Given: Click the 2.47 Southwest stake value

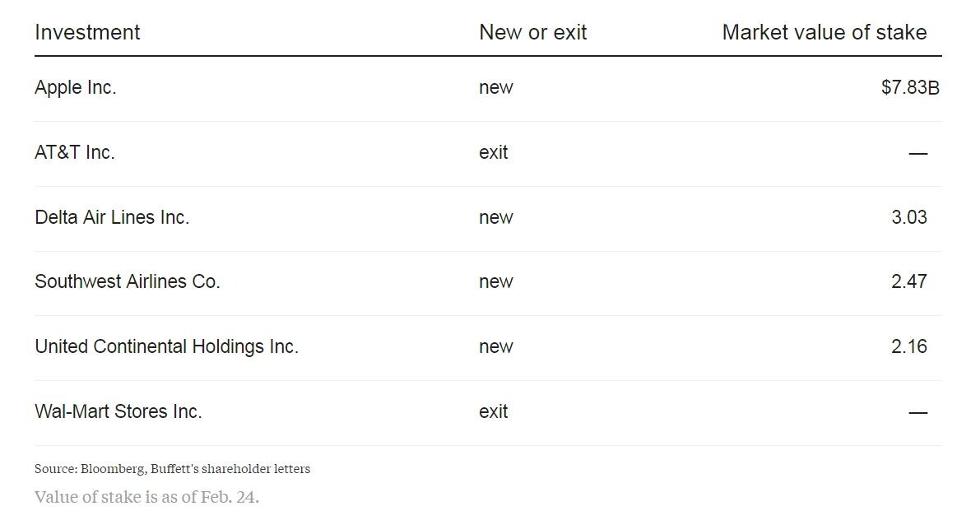Looking at the screenshot, I should [909, 281].
